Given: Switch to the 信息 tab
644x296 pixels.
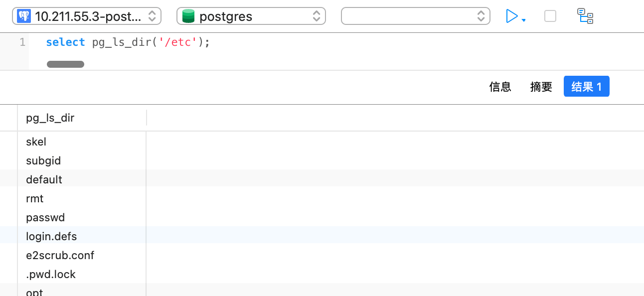Looking at the screenshot, I should [x=500, y=87].
